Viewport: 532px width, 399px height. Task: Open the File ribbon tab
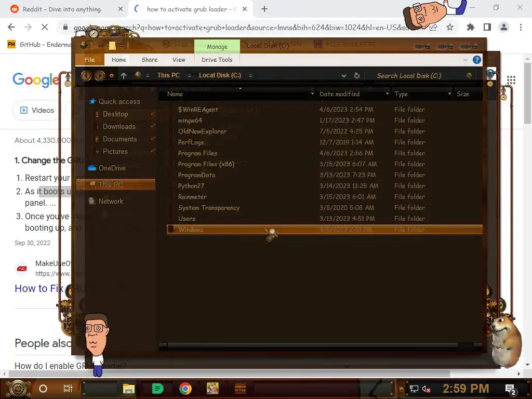click(89, 60)
